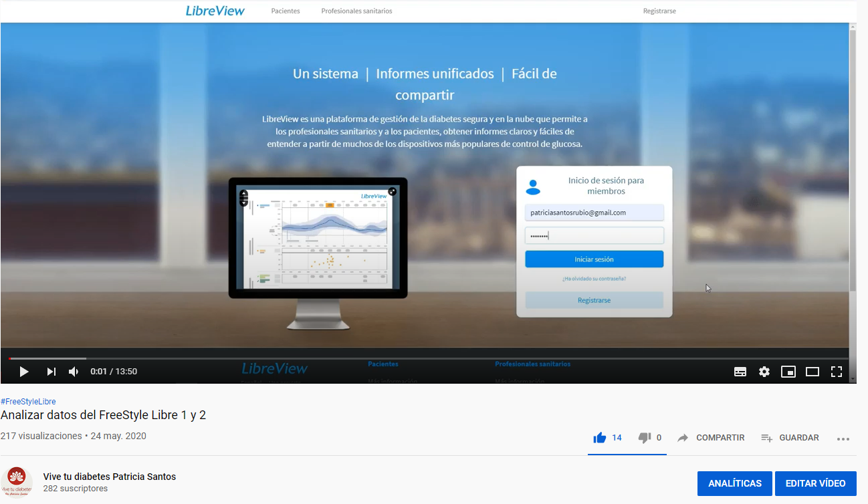Save video with GUARDAR button

pyautogui.click(x=790, y=438)
